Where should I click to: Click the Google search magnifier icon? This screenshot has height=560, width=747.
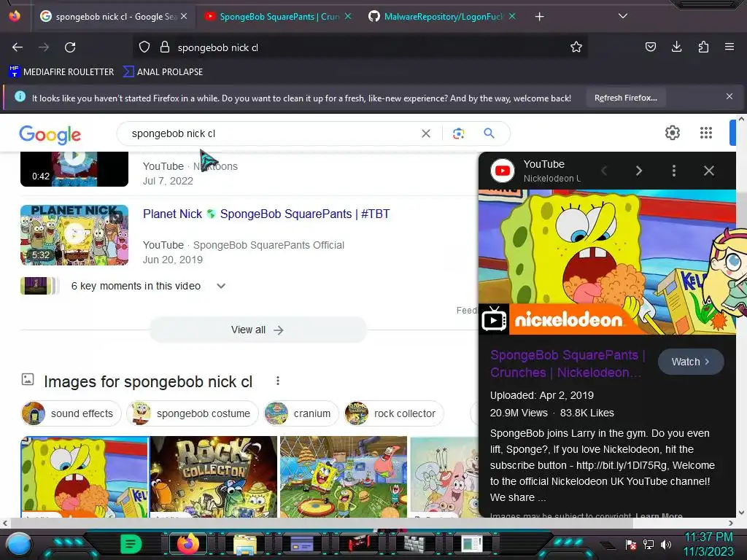point(489,133)
